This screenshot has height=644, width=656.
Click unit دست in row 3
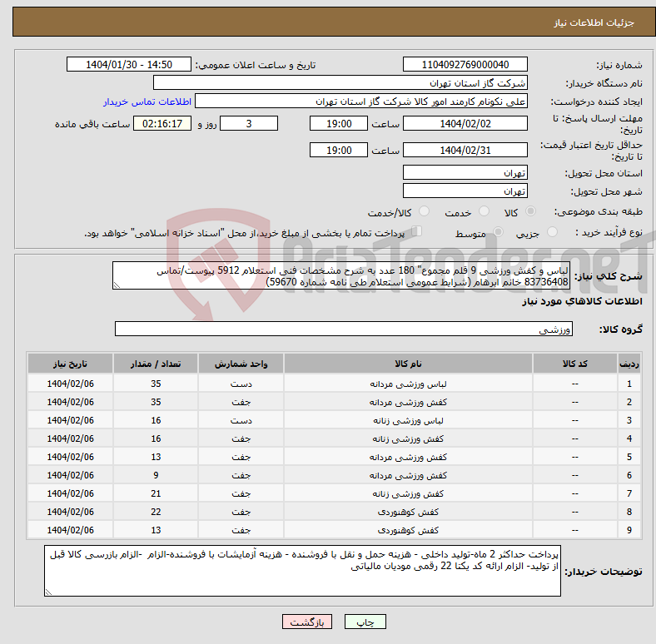(x=241, y=420)
